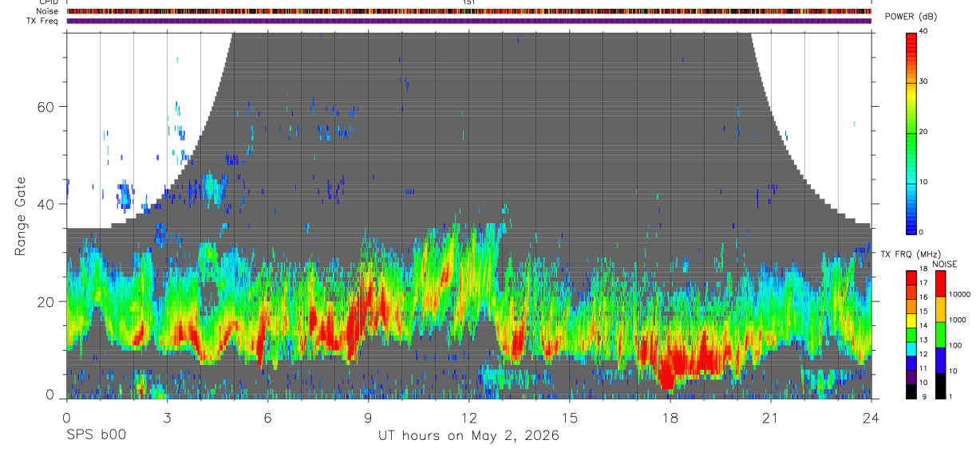Click the POWER (dB) colorbar title
Screen dimensions: 980x452
click(911, 17)
